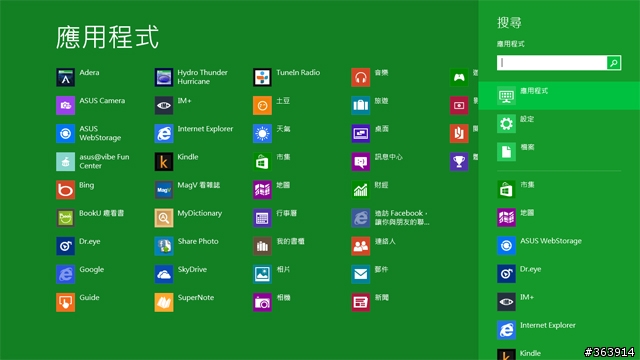Open the green game controller tile
The image size is (640, 360).
coord(459,77)
